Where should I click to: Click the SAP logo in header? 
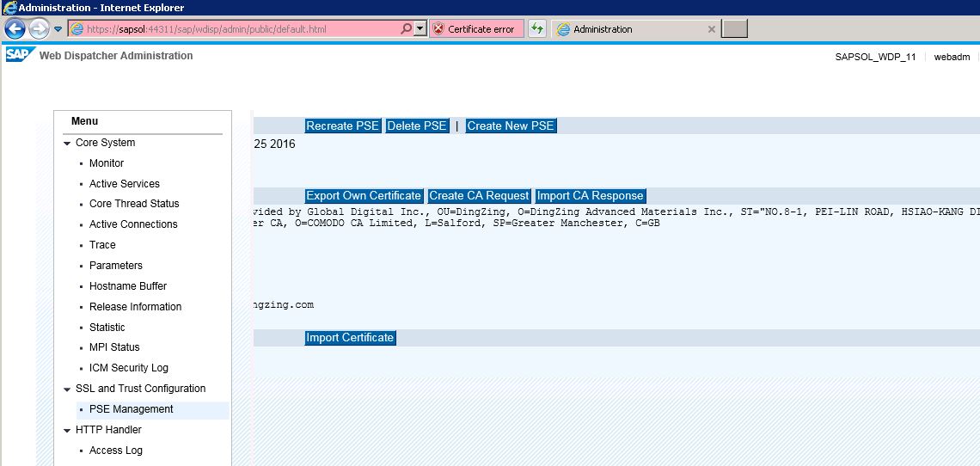point(18,56)
